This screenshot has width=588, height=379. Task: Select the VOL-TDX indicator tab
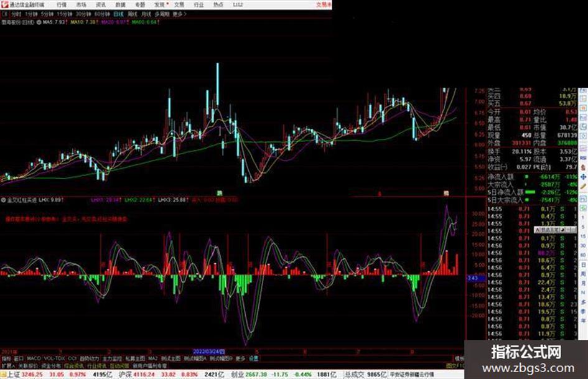(x=55, y=358)
